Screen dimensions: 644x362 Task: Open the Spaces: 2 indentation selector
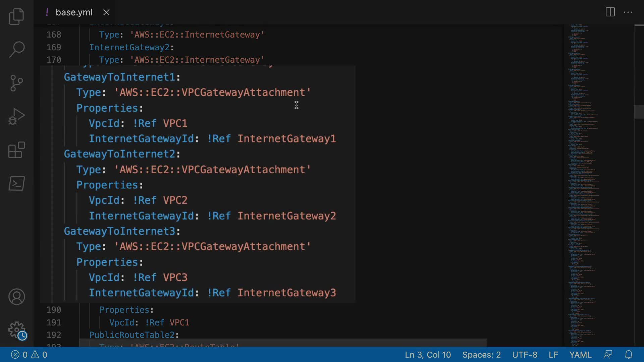point(481,355)
